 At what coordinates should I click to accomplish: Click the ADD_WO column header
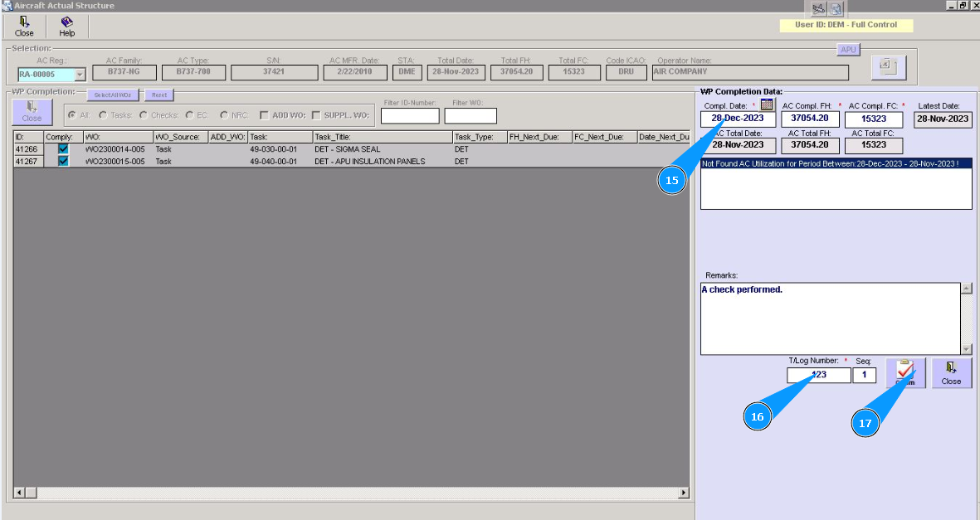[x=228, y=137]
